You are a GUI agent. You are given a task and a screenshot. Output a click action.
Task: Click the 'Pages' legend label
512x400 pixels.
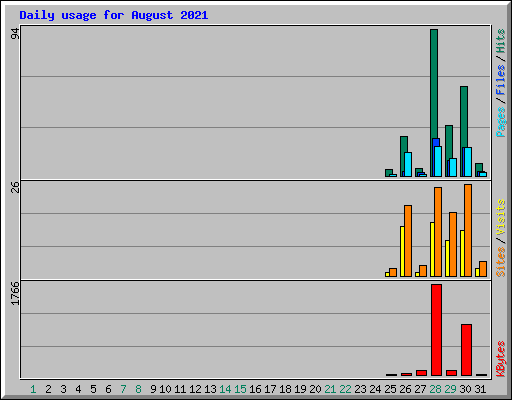coord(500,122)
